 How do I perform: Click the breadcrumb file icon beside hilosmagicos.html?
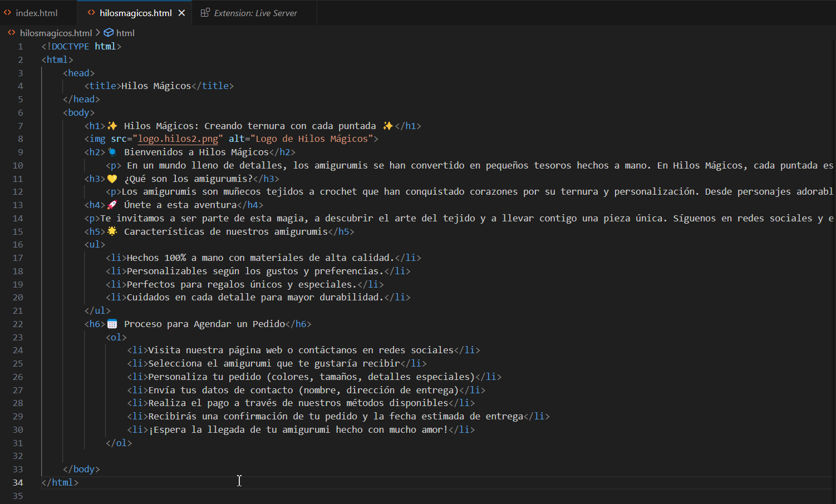click(11, 33)
